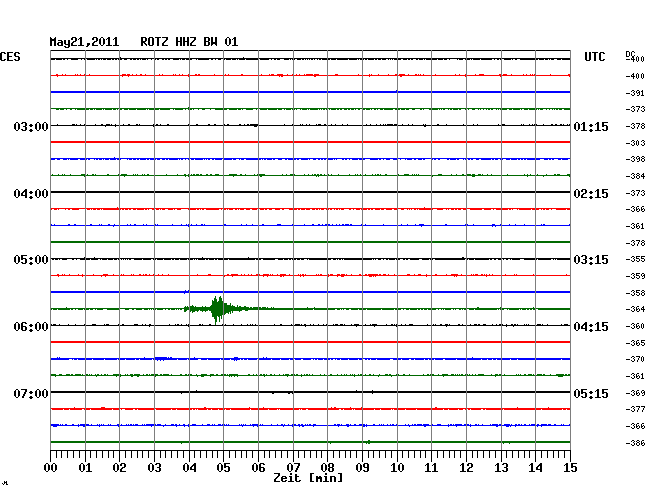Click the 06:00 local time label
This screenshot has width=650, height=494.
point(31,327)
